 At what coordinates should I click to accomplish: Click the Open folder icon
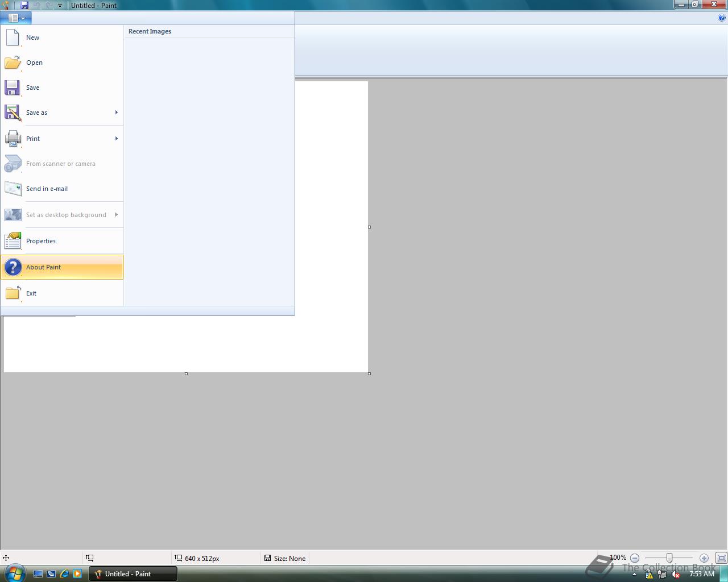(x=13, y=63)
